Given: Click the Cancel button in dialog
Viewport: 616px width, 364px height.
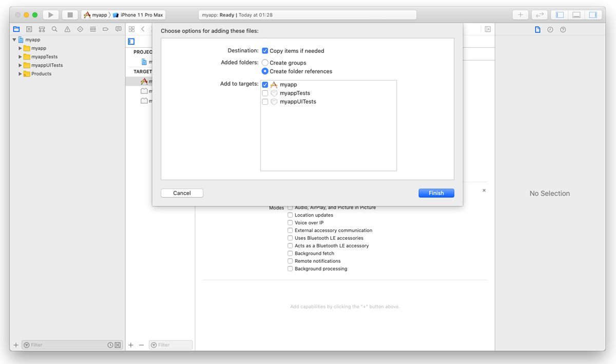Looking at the screenshot, I should coord(182,193).
